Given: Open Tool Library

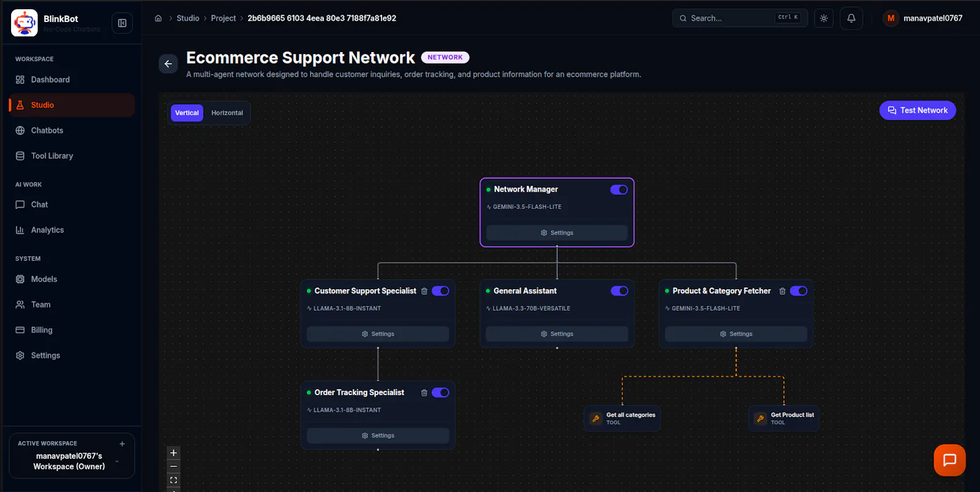Looking at the screenshot, I should point(72,156).
